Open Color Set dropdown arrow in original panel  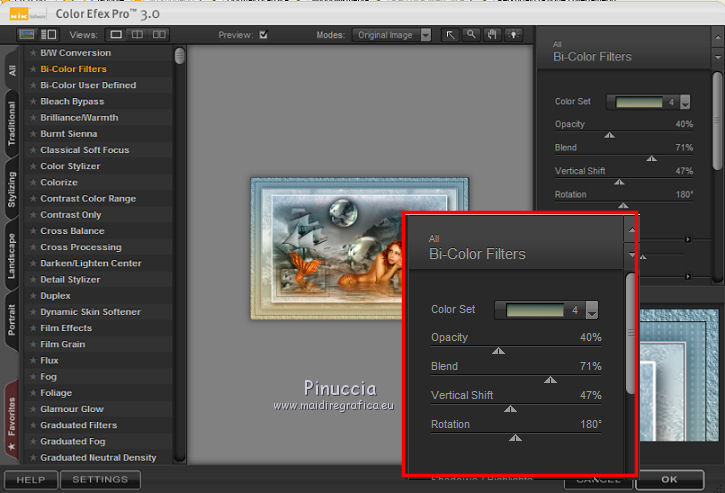pos(685,102)
